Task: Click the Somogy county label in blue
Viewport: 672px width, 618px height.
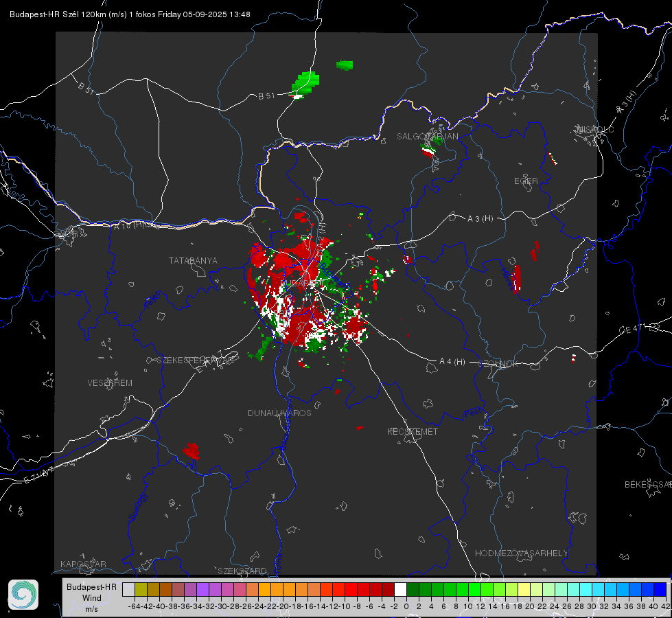Action: [x=137, y=507]
